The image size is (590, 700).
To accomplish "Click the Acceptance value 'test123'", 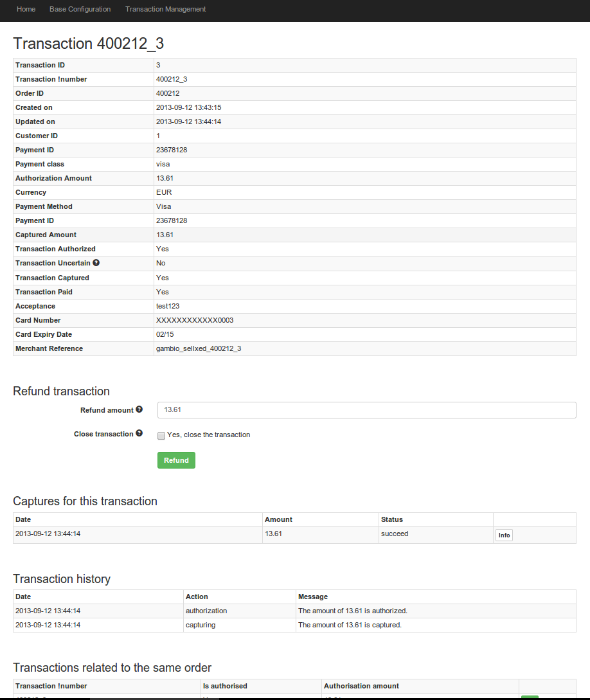I will 168,306.
